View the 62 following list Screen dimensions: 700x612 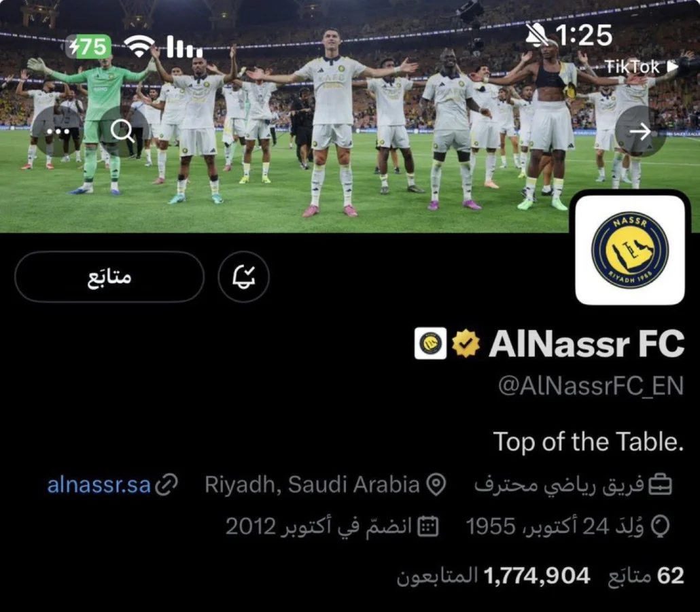click(x=646, y=576)
